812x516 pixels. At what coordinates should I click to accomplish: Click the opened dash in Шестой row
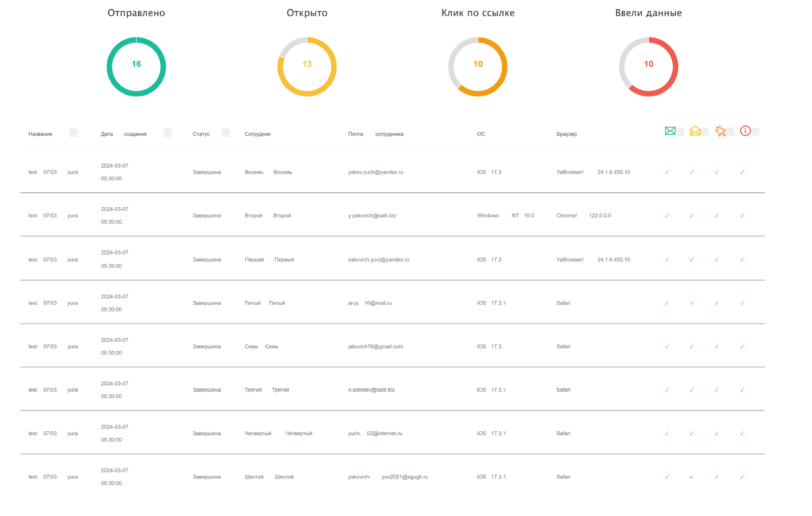tap(691, 477)
